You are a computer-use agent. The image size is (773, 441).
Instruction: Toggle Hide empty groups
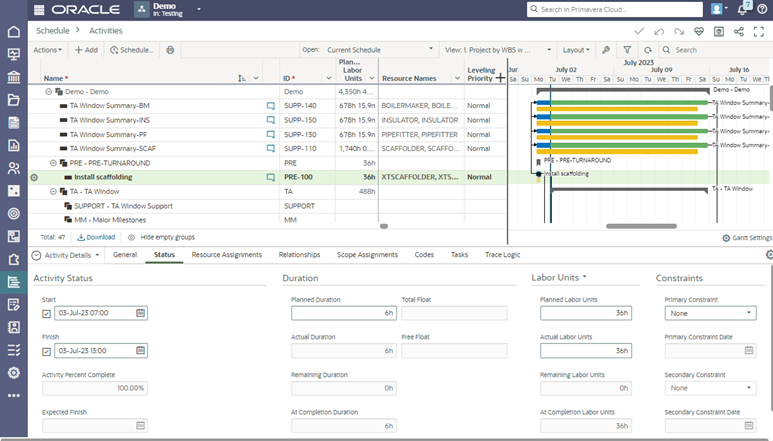pos(161,237)
